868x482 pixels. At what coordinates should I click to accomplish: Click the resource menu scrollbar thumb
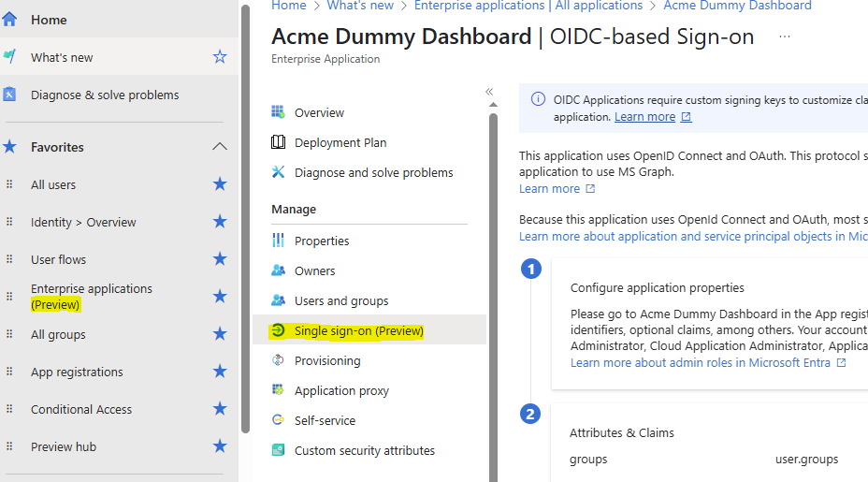[x=493, y=298]
